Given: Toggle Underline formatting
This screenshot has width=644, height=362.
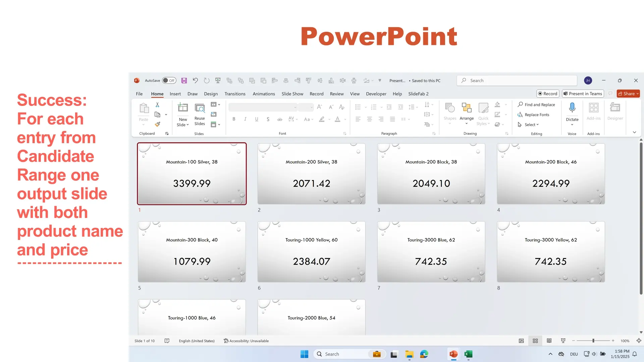Looking at the screenshot, I should (x=257, y=119).
